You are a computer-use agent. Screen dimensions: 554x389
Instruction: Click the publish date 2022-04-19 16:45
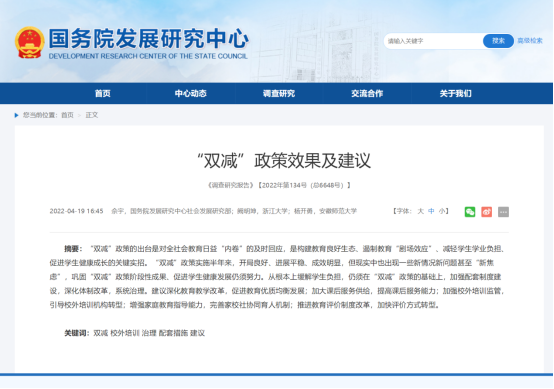tap(76, 211)
